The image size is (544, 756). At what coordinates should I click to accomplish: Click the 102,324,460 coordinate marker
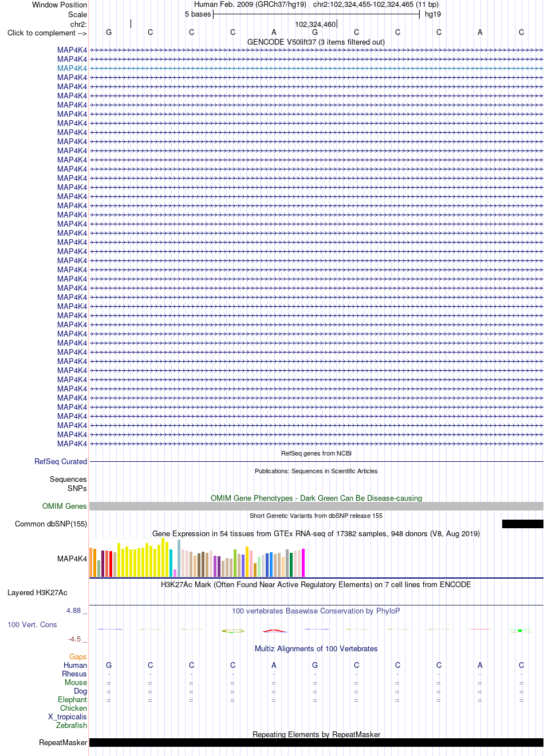[x=316, y=24]
